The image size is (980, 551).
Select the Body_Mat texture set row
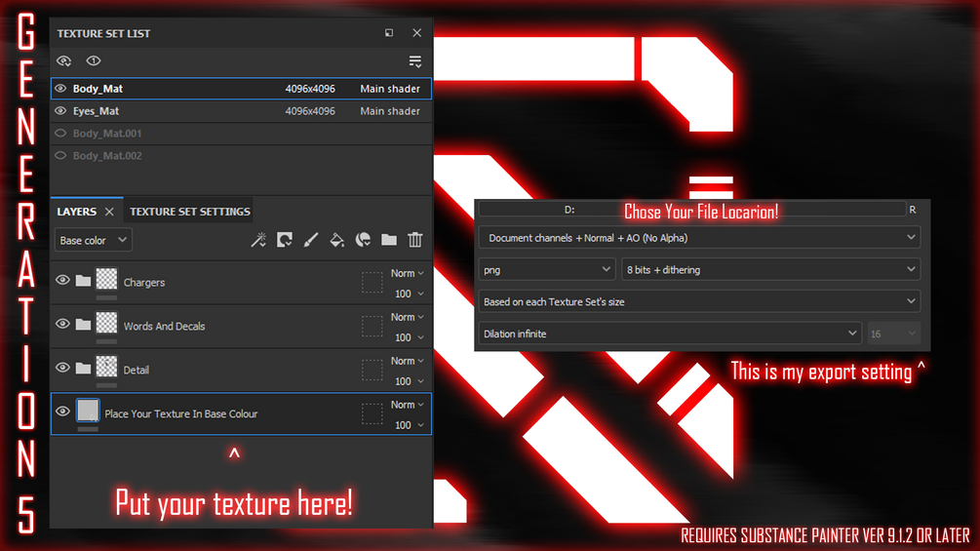(x=241, y=89)
